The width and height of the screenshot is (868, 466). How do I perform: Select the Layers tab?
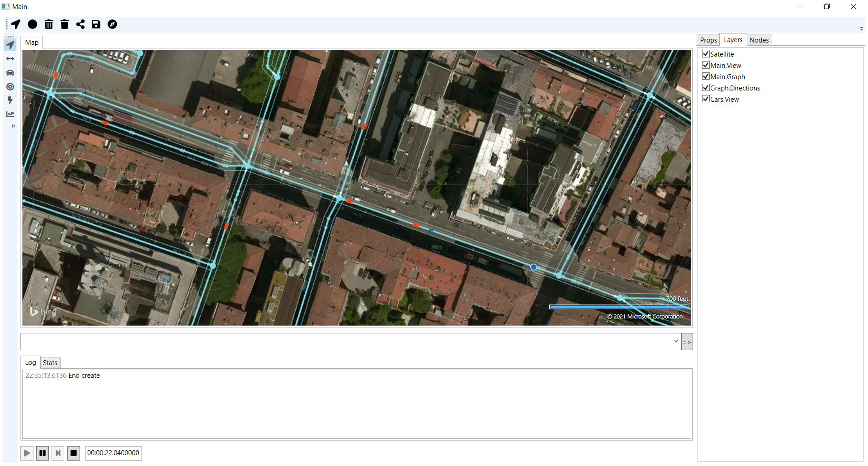[x=733, y=40]
